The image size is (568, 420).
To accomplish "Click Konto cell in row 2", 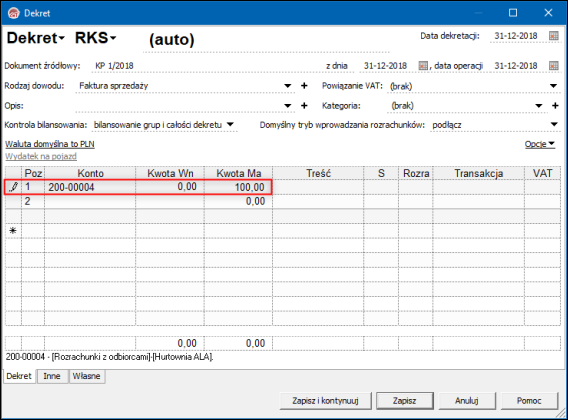I will pyautogui.click(x=90, y=201).
